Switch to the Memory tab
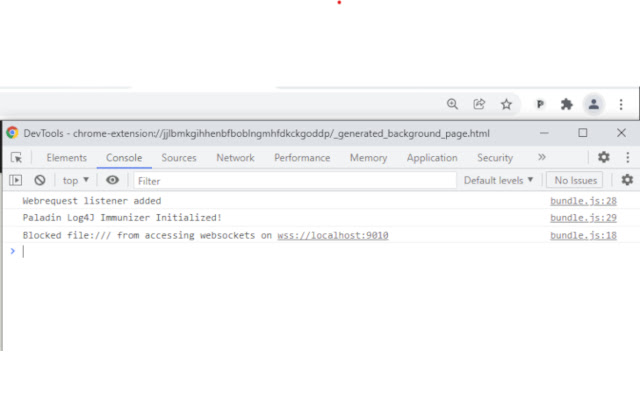Screen dimensions: 640x400 pyautogui.click(x=368, y=158)
